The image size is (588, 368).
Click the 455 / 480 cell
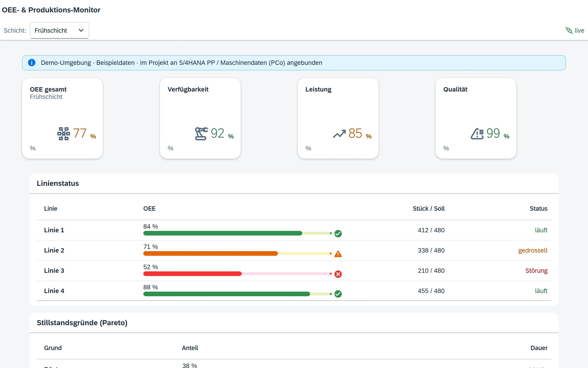click(431, 290)
